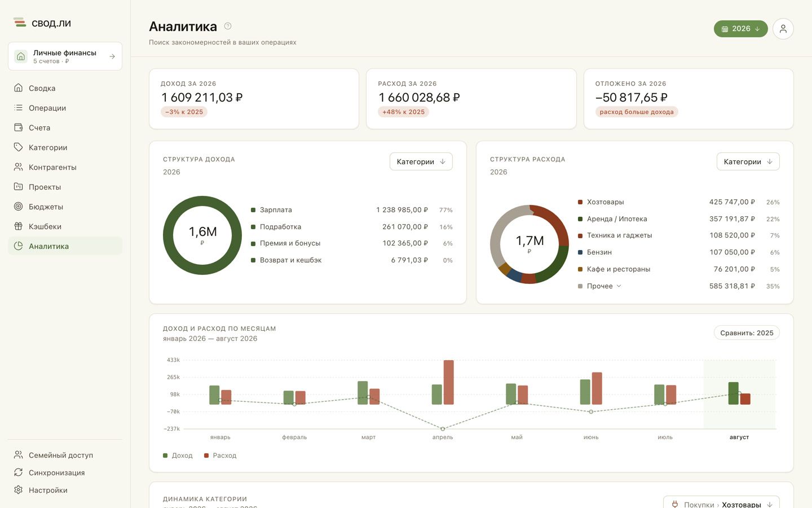Click the Синхронизация refresh icon

click(x=19, y=472)
